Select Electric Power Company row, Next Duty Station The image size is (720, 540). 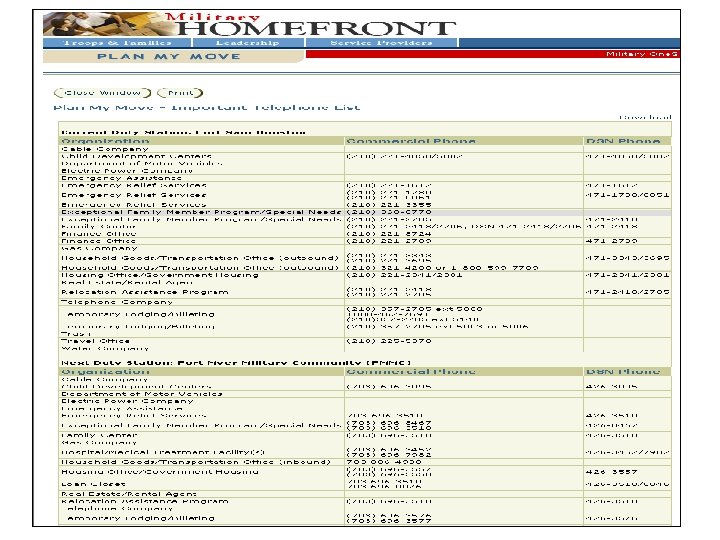click(x=365, y=401)
